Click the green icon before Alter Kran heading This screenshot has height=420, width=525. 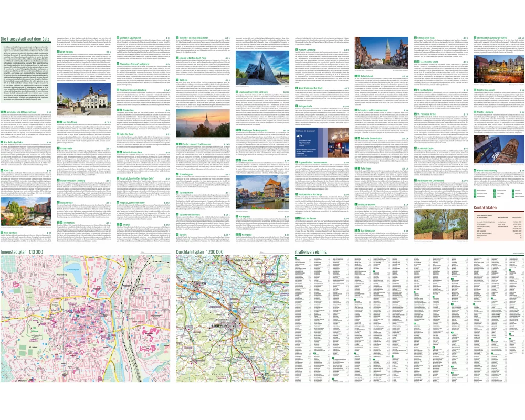pyautogui.click(x=2, y=171)
